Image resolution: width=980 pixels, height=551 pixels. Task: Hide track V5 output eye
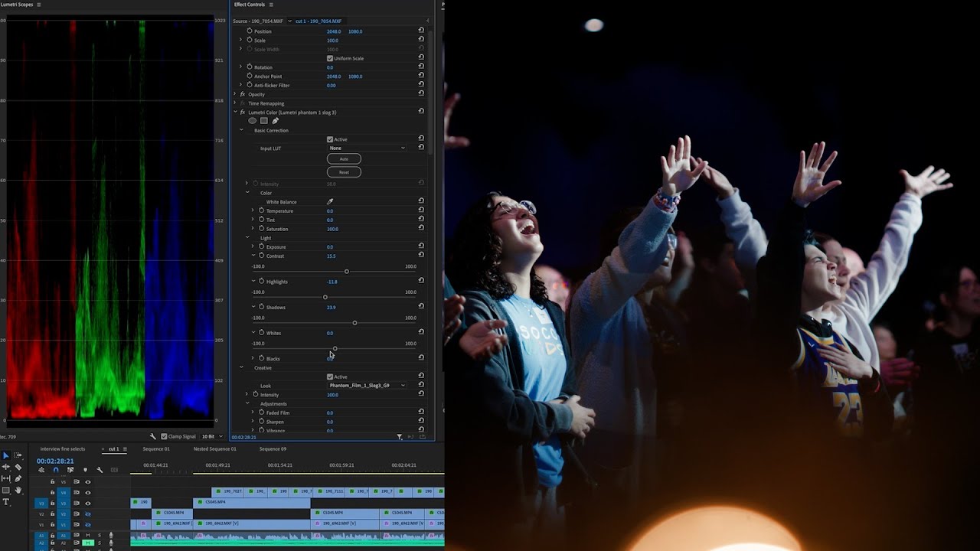[x=87, y=482]
